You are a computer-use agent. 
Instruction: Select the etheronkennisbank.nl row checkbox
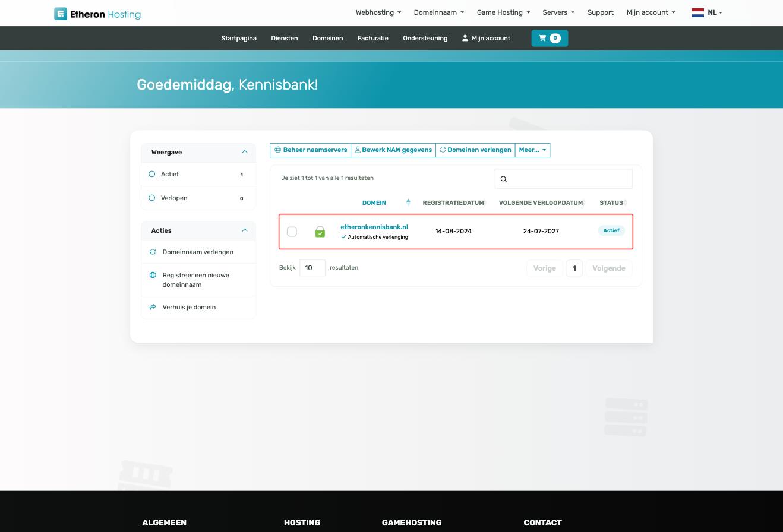tap(292, 232)
